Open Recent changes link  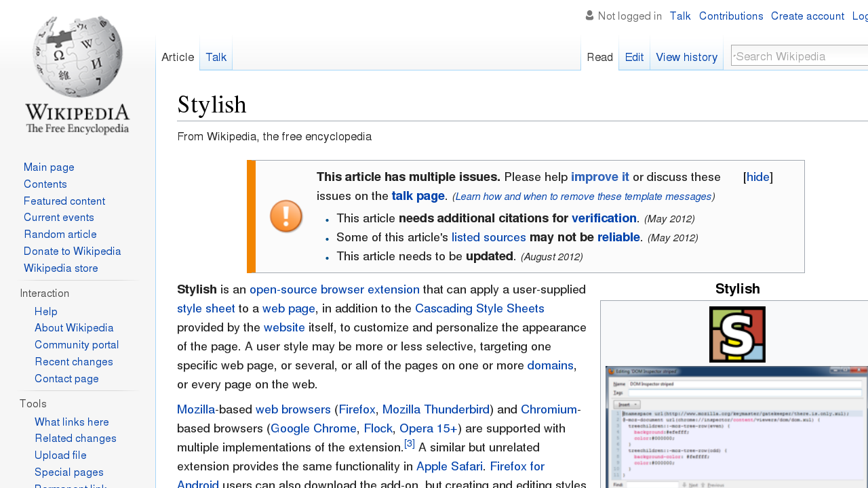pyautogui.click(x=74, y=362)
